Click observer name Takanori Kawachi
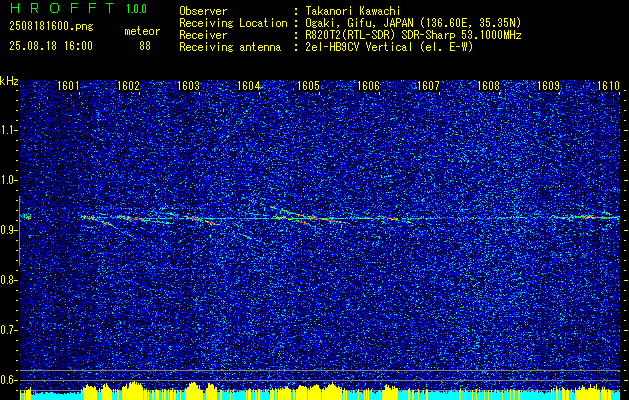The image size is (629, 400). tap(353, 11)
